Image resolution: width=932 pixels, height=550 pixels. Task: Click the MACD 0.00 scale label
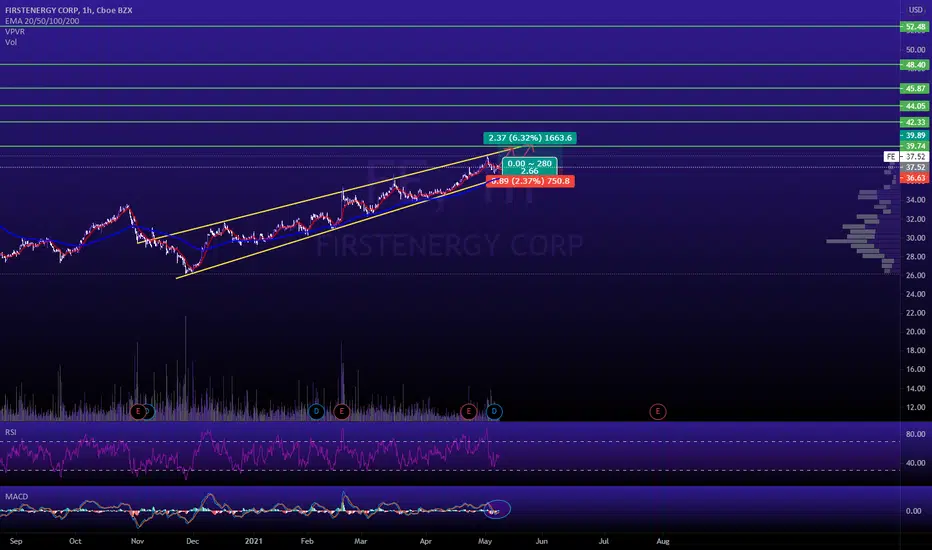(x=914, y=511)
